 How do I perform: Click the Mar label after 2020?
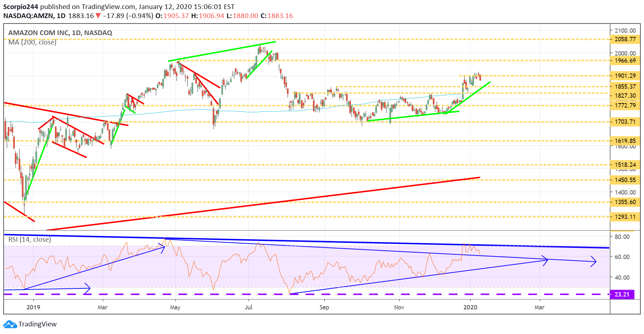pos(540,307)
